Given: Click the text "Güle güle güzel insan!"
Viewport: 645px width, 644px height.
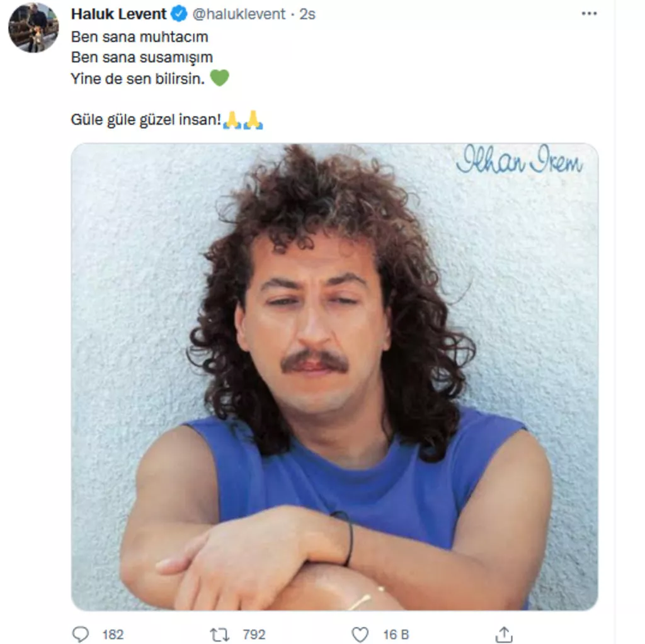Looking at the screenshot, I should pyautogui.click(x=146, y=120).
